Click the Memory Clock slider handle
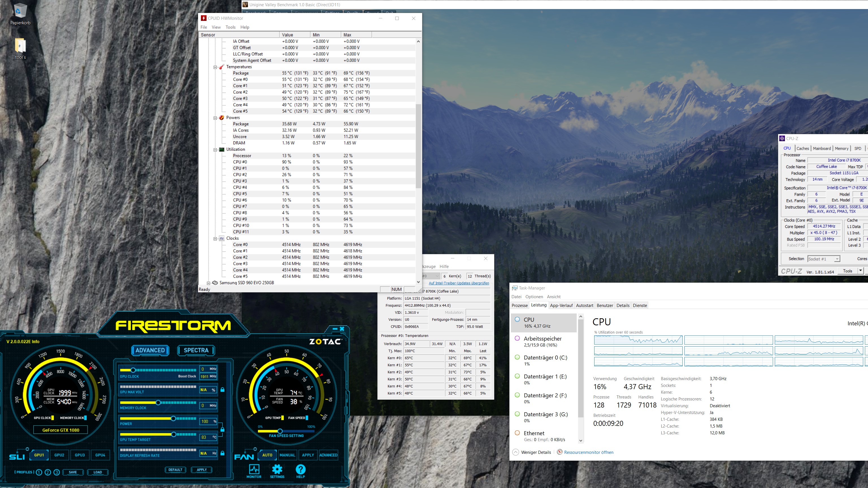Image resolution: width=868 pixels, height=488 pixels. 158,402
